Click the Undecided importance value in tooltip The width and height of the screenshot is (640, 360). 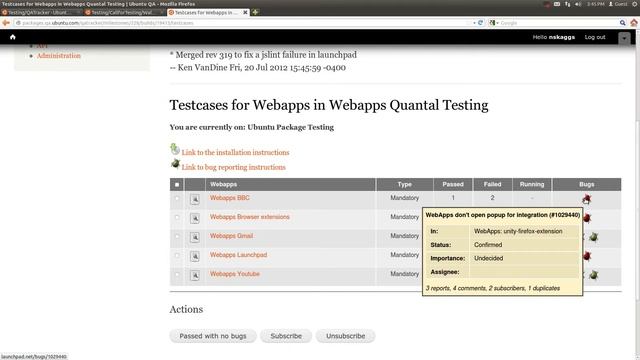pos(489,258)
